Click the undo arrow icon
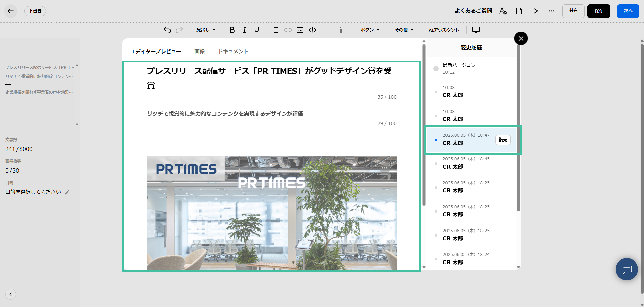Image resolution: width=644 pixels, height=307 pixels. 167,30
